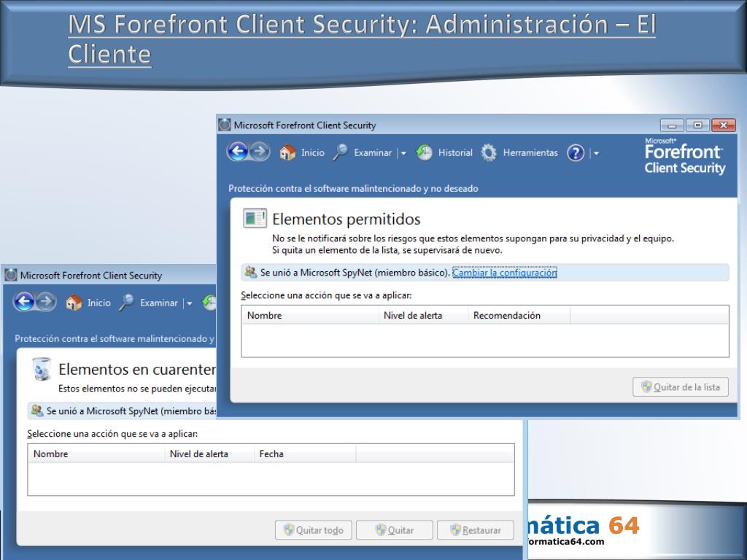
Task: Sort by Nombre column in cuarentena window
Action: (x=96, y=454)
